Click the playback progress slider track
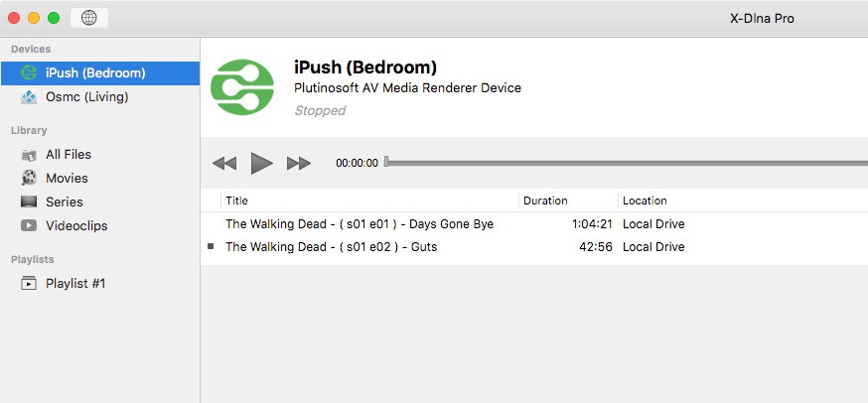 pyautogui.click(x=626, y=162)
